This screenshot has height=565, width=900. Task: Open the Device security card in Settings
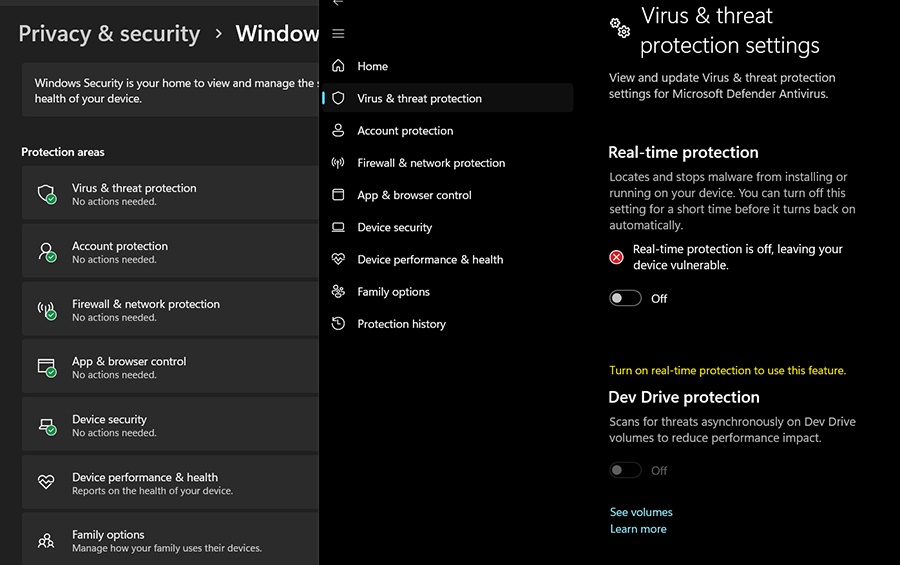170,425
